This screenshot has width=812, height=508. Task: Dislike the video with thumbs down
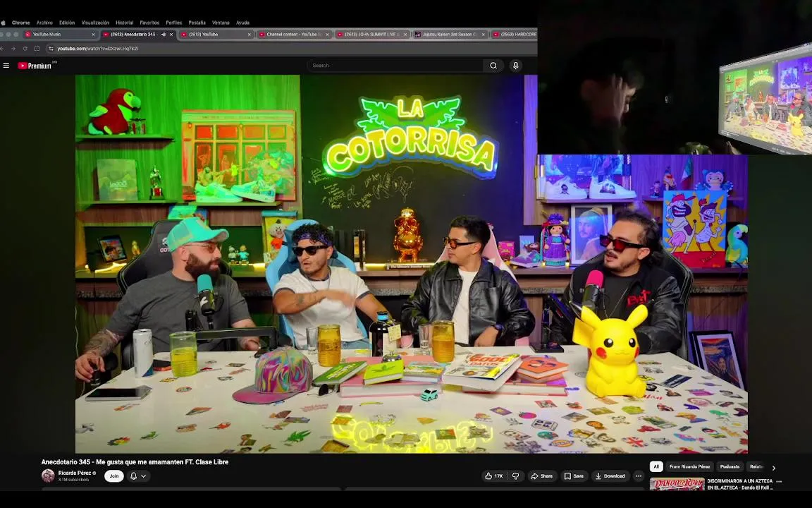[x=516, y=476]
